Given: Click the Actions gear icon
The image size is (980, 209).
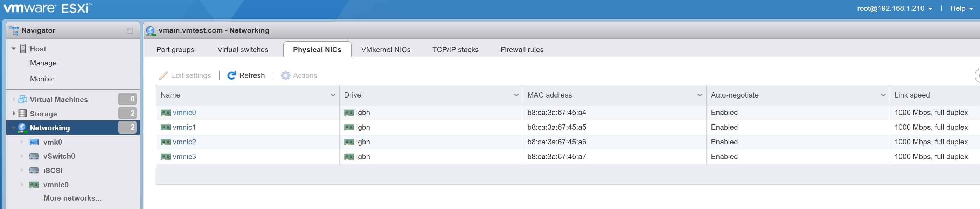Looking at the screenshot, I should (285, 75).
